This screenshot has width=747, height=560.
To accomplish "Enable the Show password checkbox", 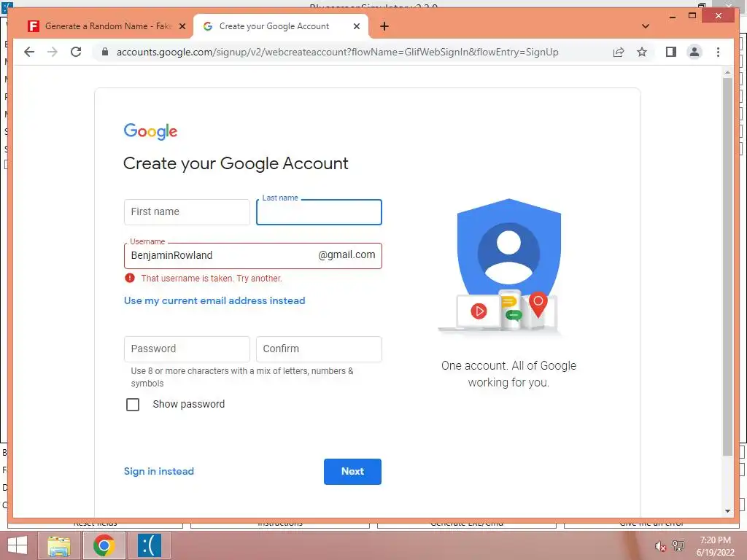I will (x=133, y=404).
